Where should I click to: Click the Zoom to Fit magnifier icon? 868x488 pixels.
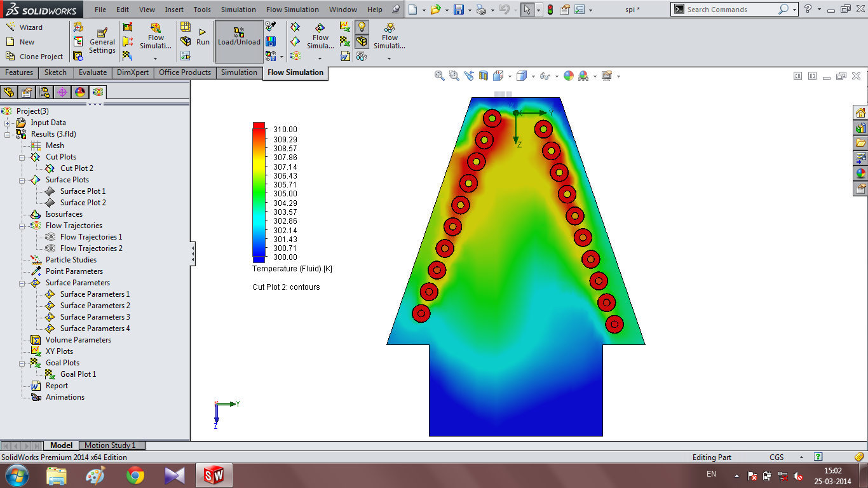[x=439, y=76]
